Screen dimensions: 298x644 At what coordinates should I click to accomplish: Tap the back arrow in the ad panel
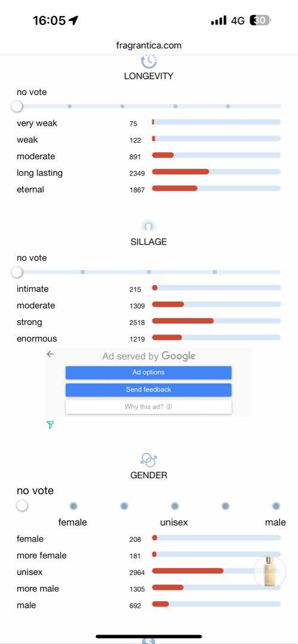point(50,354)
